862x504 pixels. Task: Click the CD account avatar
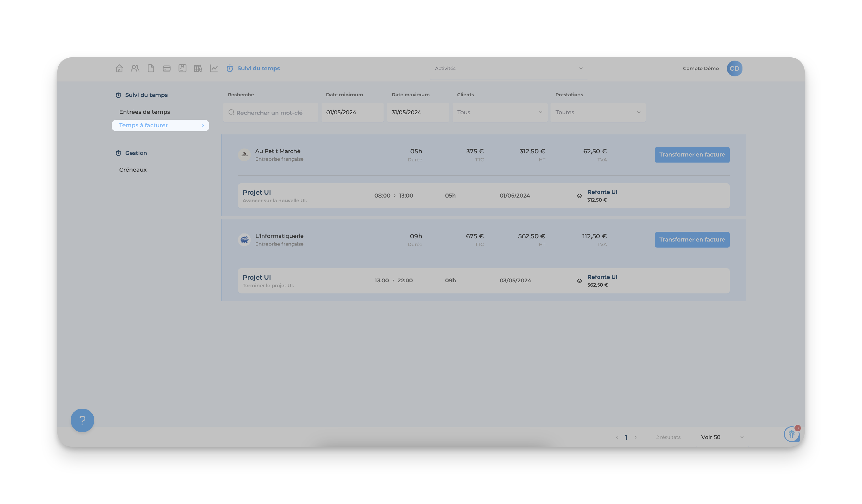point(734,68)
